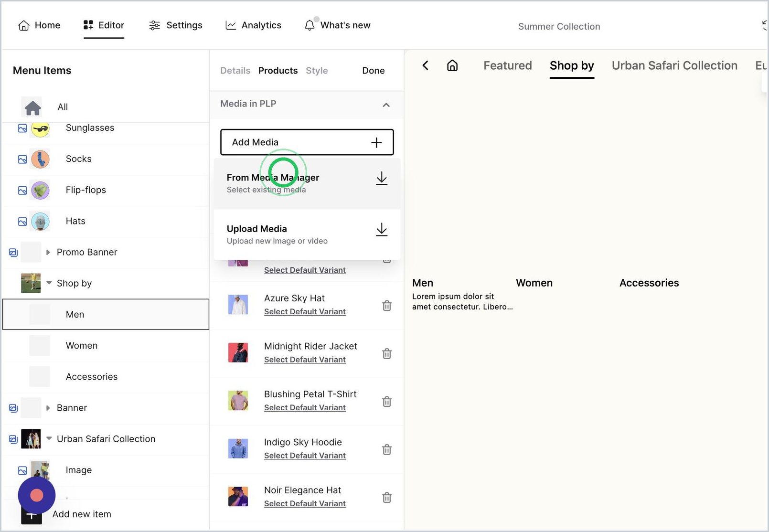Select the Women submenu item
Viewport: 769px width, 532px height.
[106, 346]
